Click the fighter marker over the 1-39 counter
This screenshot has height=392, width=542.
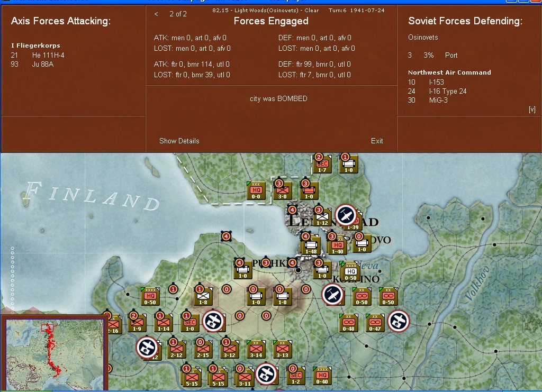point(346,215)
